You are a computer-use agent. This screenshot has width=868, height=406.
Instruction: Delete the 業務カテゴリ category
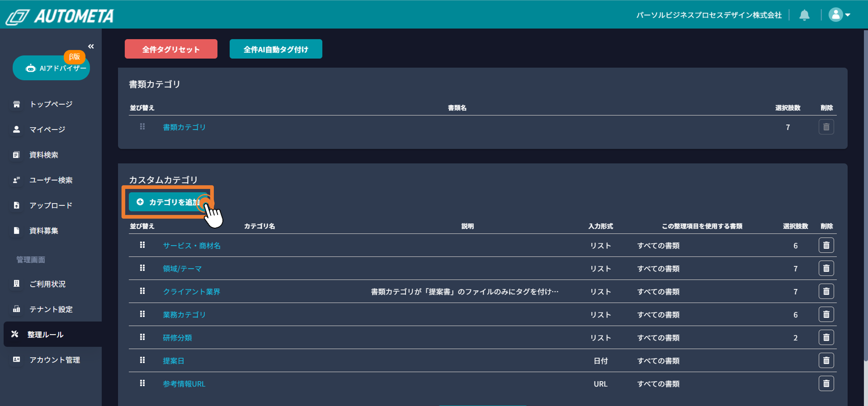[826, 314]
